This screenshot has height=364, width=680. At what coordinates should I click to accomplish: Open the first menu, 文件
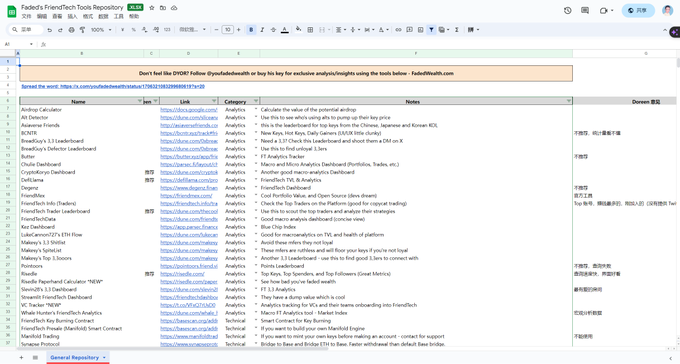(26, 16)
